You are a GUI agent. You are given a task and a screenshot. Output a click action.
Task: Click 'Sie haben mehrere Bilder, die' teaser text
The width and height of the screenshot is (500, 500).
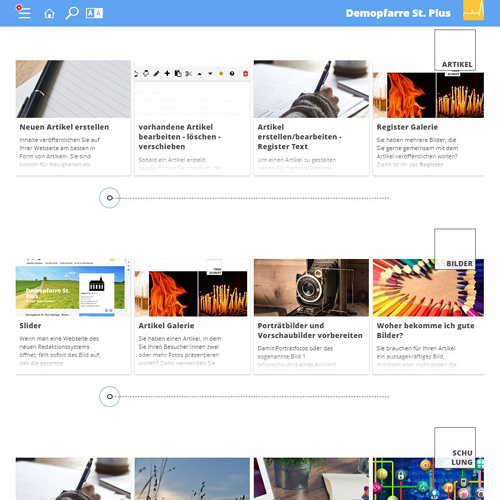416,140
